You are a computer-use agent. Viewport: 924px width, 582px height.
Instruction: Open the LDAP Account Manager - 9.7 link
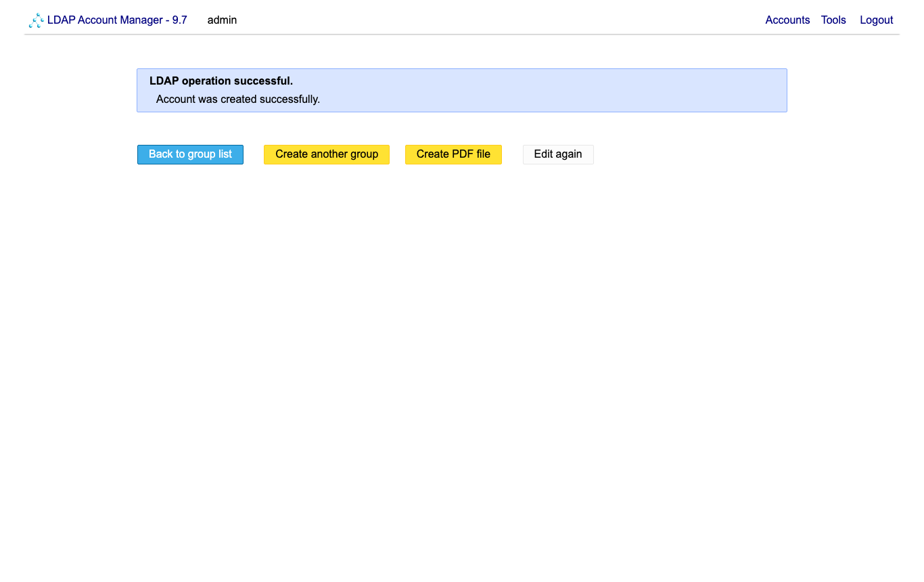(x=117, y=20)
